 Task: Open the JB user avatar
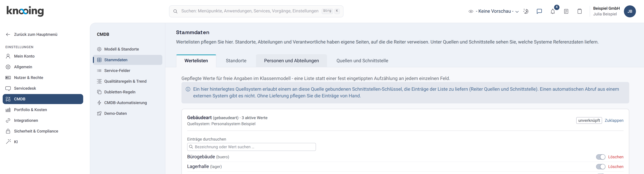tap(630, 11)
